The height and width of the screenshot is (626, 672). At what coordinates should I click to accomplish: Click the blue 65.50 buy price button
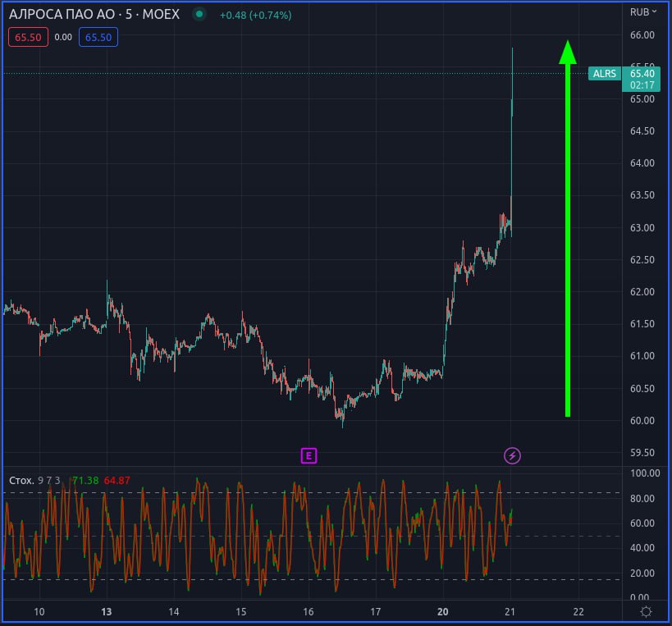tap(98, 37)
